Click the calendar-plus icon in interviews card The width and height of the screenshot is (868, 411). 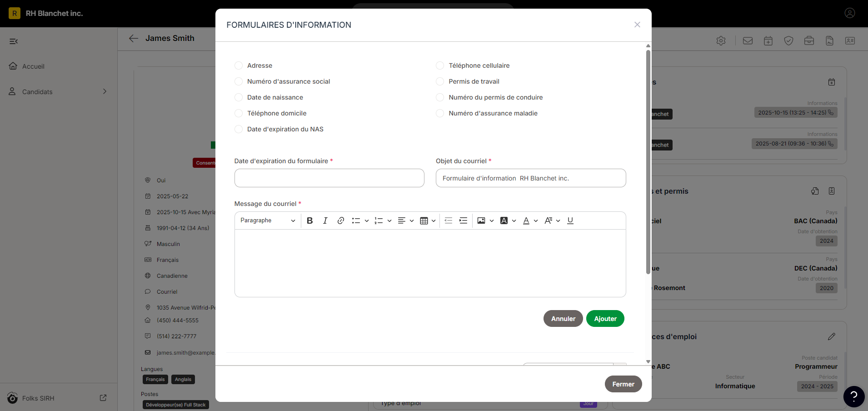(x=832, y=82)
